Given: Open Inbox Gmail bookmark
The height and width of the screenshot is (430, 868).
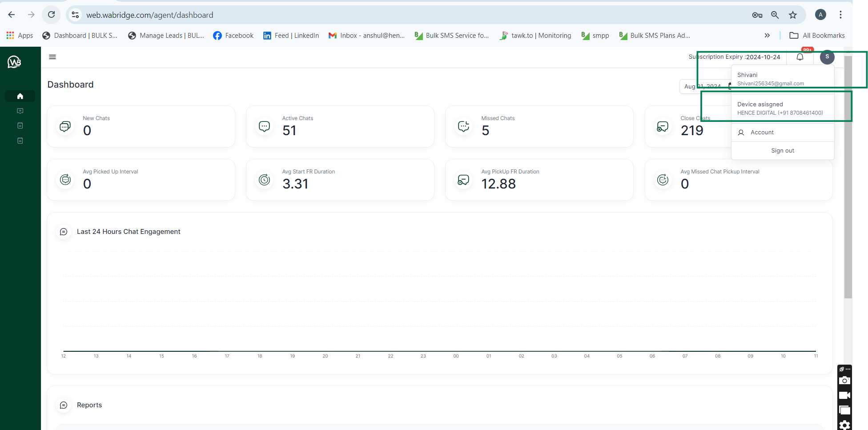Looking at the screenshot, I should 366,36.
